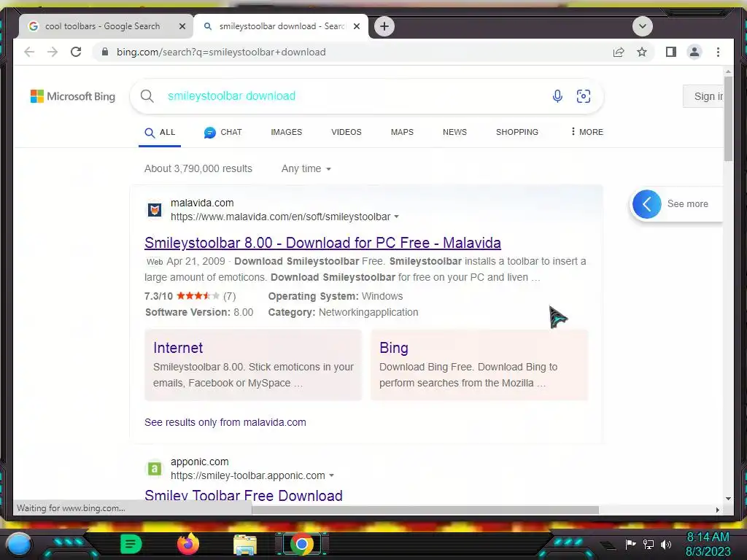Click the Chrome taskbar icon
The height and width of the screenshot is (560, 747).
[x=301, y=544]
